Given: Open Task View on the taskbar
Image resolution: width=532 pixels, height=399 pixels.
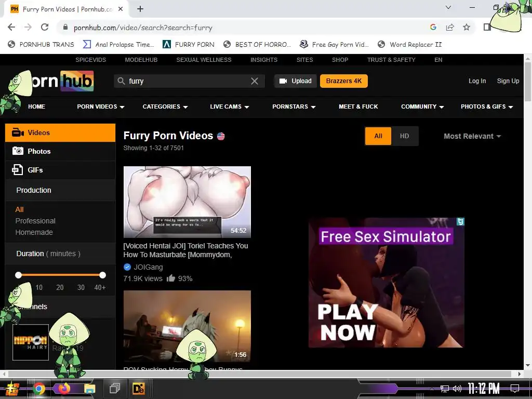Looking at the screenshot, I should point(115,388).
